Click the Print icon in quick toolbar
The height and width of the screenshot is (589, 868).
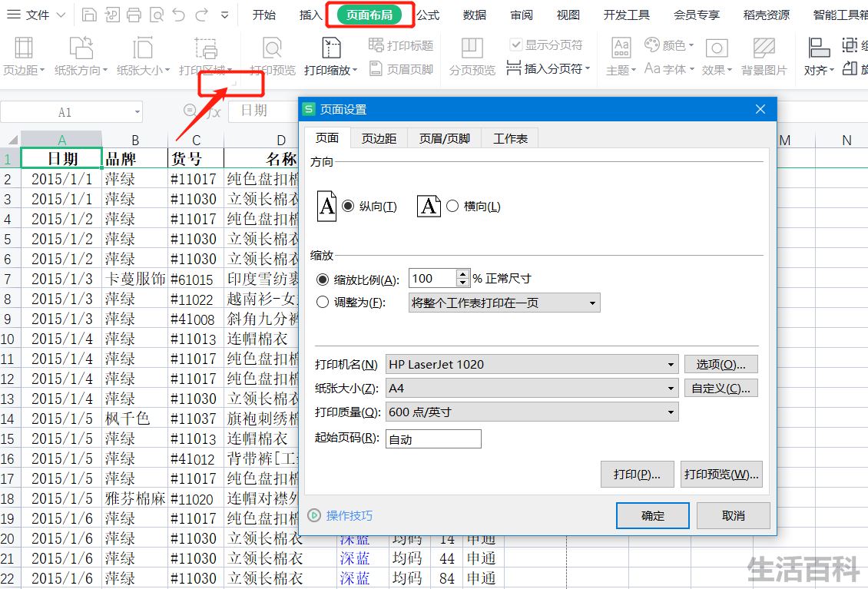click(134, 15)
